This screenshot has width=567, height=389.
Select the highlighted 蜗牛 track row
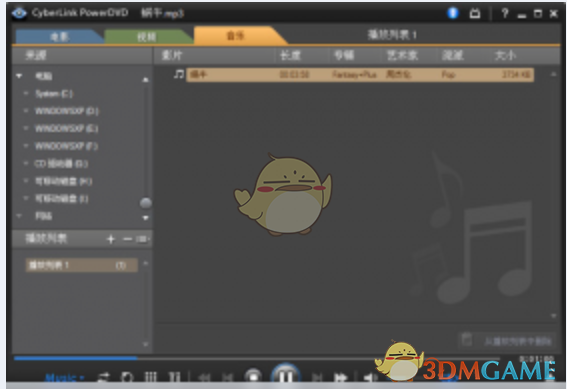[360, 75]
